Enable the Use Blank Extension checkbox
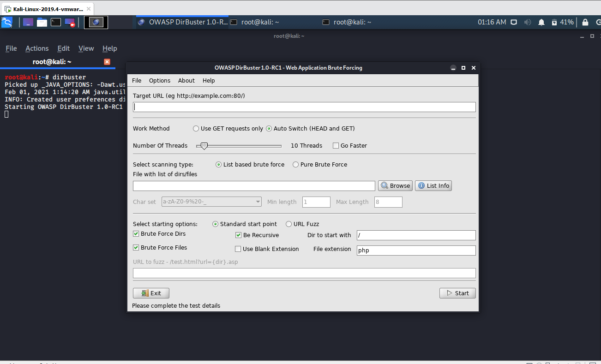The height and width of the screenshot is (364, 601). [238, 249]
